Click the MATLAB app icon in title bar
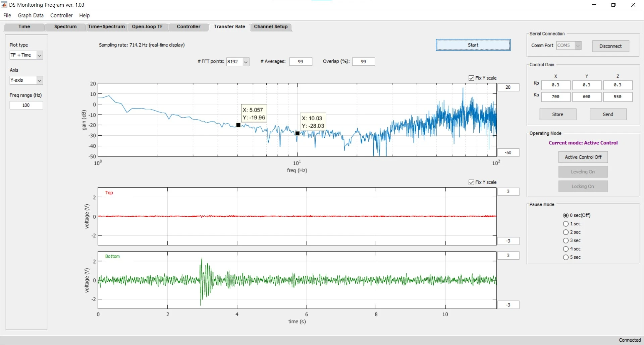 (x=4, y=5)
